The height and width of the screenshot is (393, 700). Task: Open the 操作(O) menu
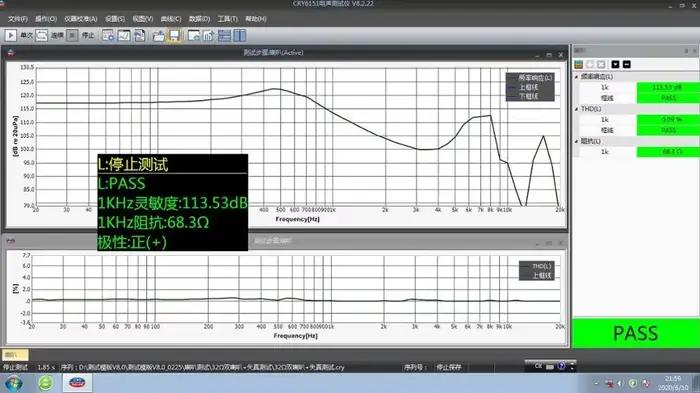[46, 19]
